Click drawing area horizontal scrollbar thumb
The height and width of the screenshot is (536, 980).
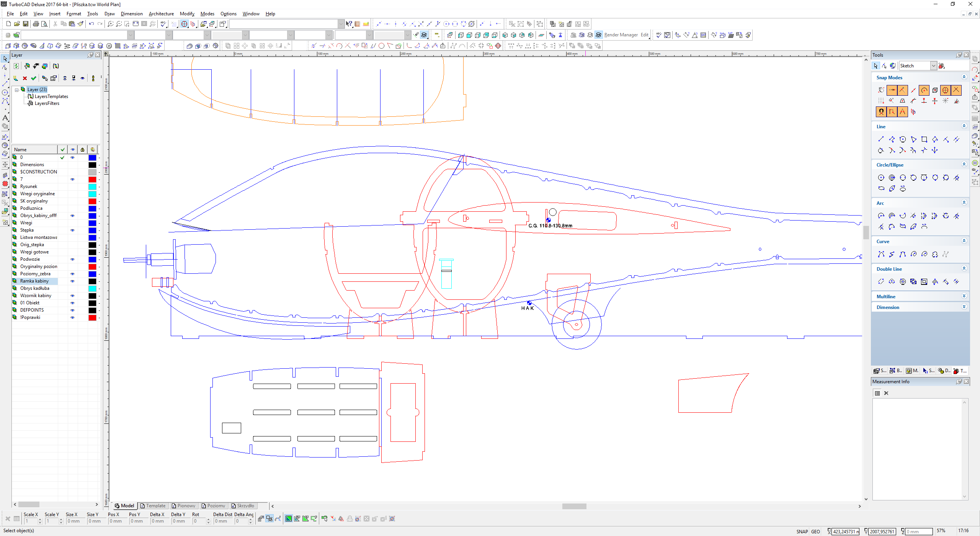point(574,506)
